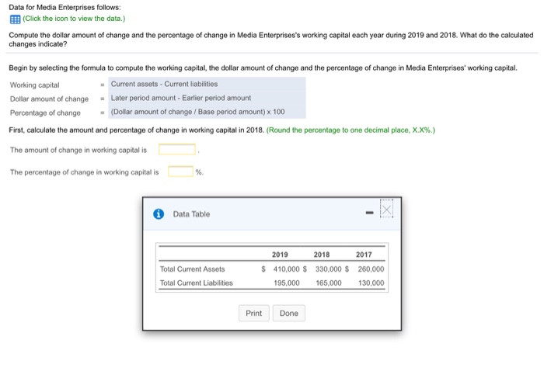Open the 'Click the icon to view the data' link
Viewport: 544px width, 392px height.
click(x=74, y=19)
